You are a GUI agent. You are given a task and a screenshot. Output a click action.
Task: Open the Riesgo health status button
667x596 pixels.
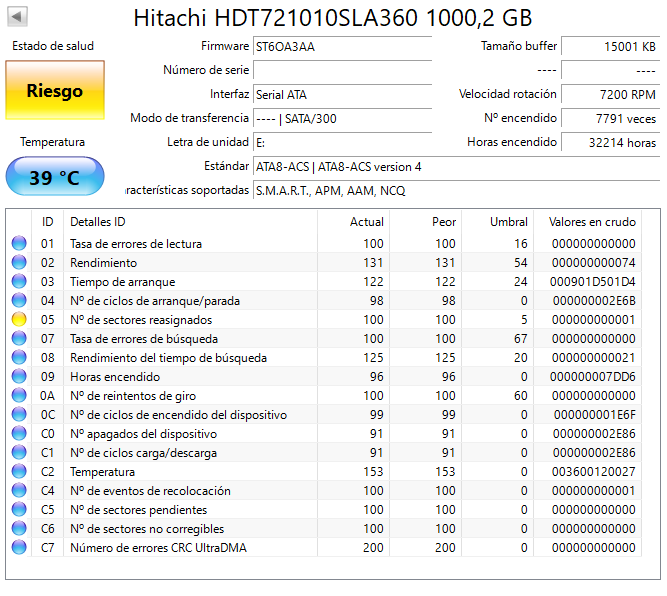[55, 90]
